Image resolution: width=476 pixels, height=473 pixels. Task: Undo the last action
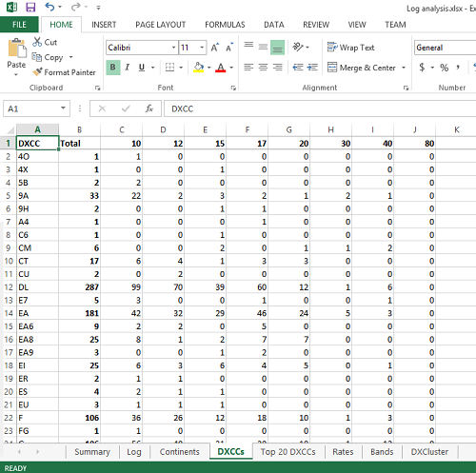(50, 7)
